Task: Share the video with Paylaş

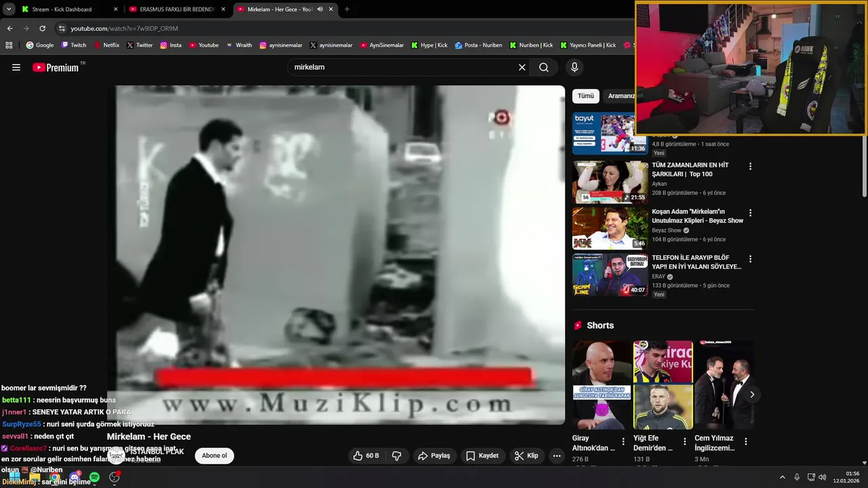Action: [x=434, y=455]
